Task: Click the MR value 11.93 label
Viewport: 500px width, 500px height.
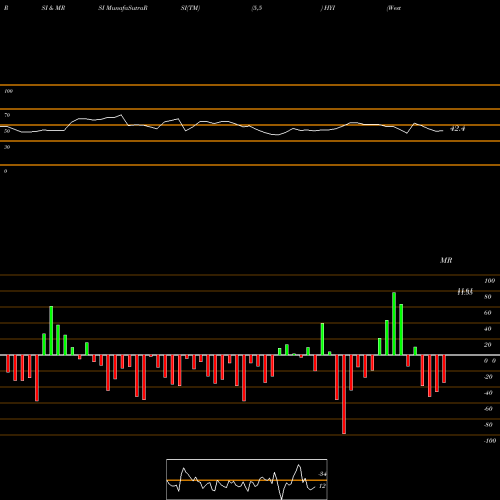Action: click(x=465, y=292)
